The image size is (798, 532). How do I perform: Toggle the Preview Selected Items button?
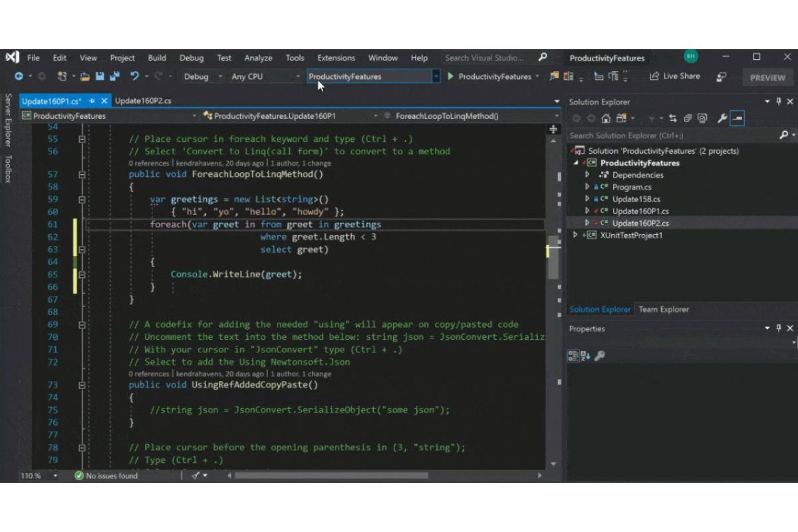point(737,118)
